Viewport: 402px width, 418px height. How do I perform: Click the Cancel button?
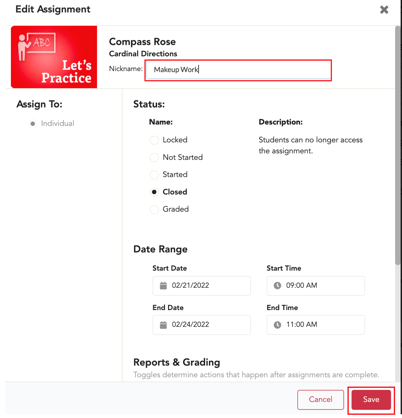(x=320, y=400)
